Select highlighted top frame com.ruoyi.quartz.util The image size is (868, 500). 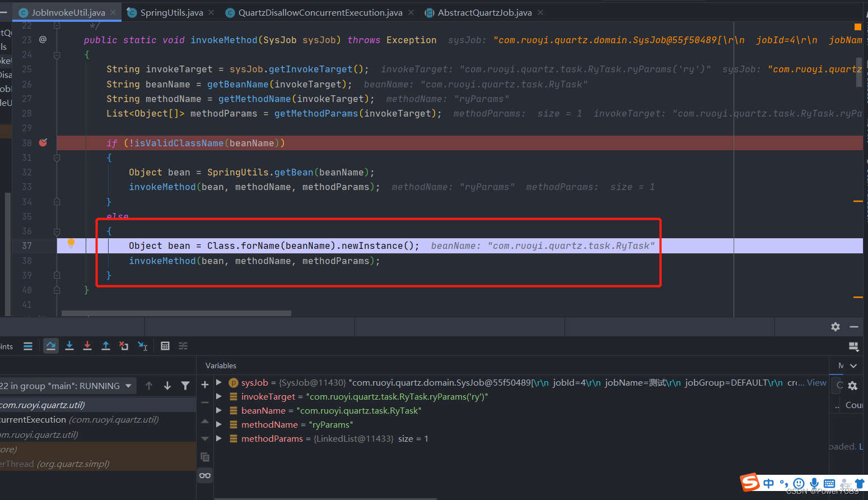pyautogui.click(x=98, y=405)
